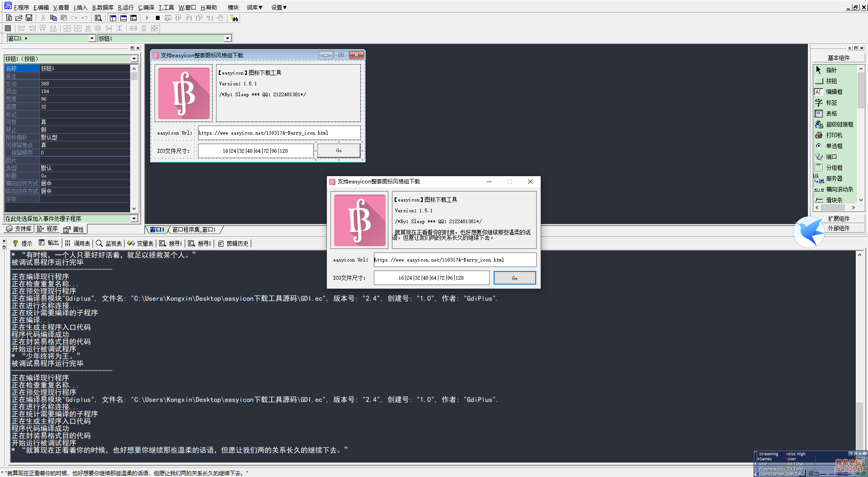
Task: Select the 打印机 printer component
Action: coord(834,135)
